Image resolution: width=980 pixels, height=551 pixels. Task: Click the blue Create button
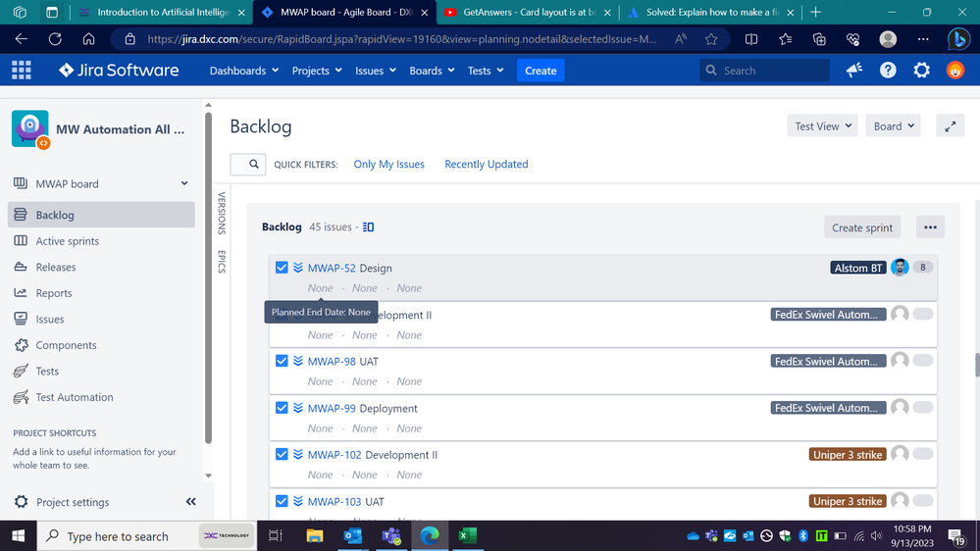[x=541, y=71]
